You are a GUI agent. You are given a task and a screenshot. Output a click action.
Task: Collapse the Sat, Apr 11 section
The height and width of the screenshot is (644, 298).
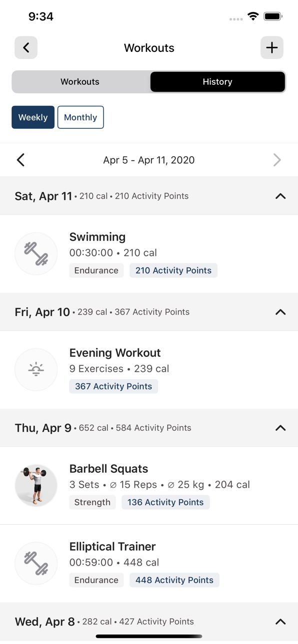pyautogui.click(x=280, y=196)
